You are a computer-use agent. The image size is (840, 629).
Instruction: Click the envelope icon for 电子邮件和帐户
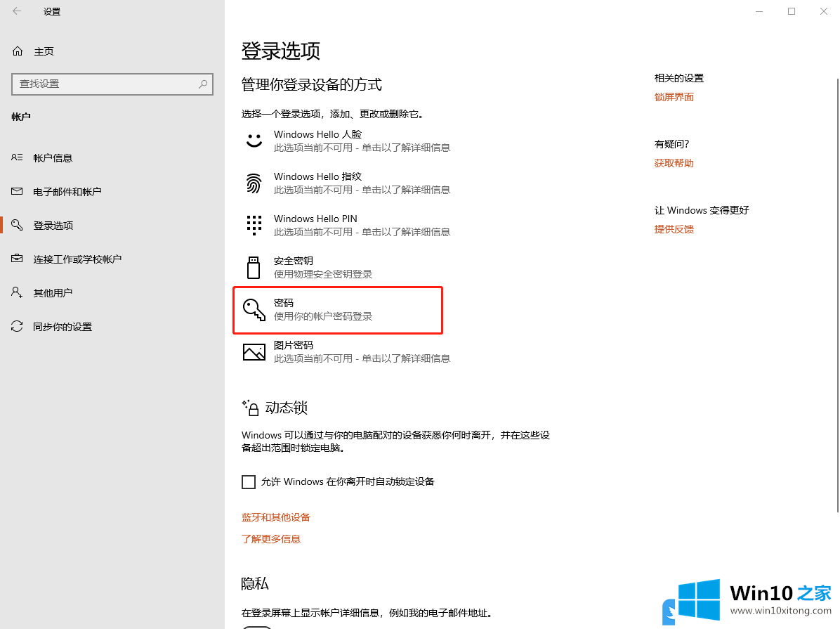tap(17, 191)
